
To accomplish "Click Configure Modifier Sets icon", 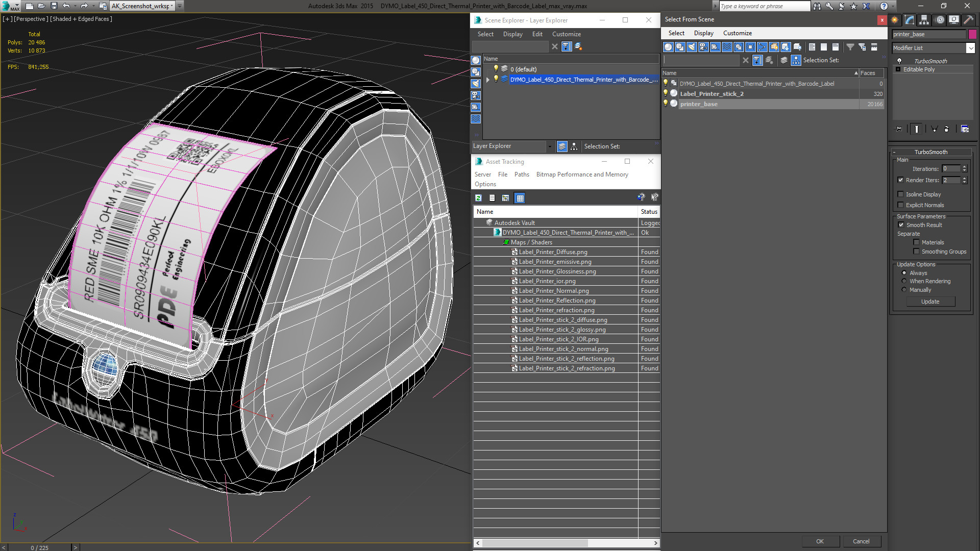I will click(x=965, y=129).
